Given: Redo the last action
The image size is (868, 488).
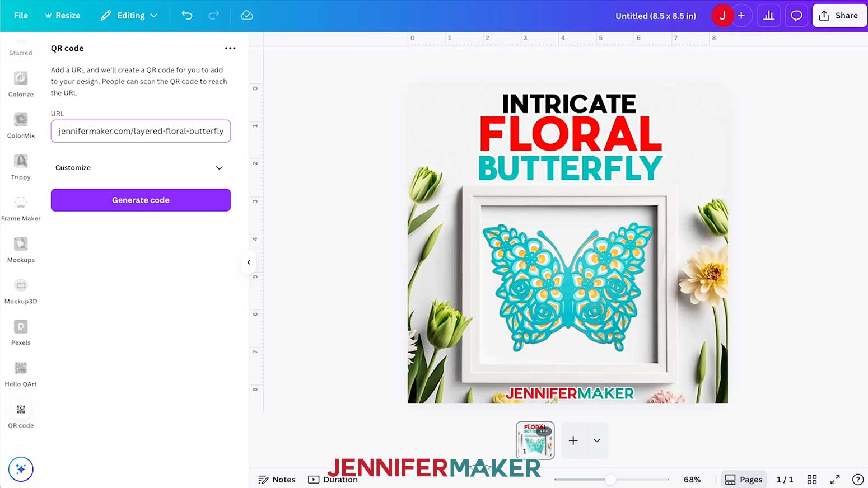Looking at the screenshot, I should [213, 16].
